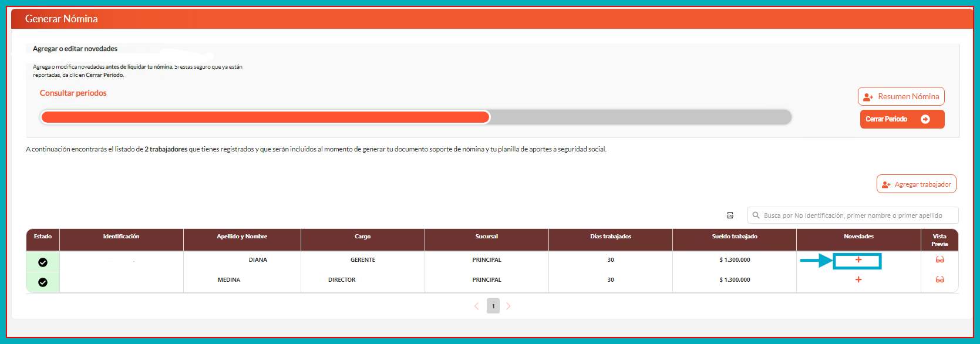Click the Días trabajados column header
Viewport: 980px width, 344px height.
(611, 237)
